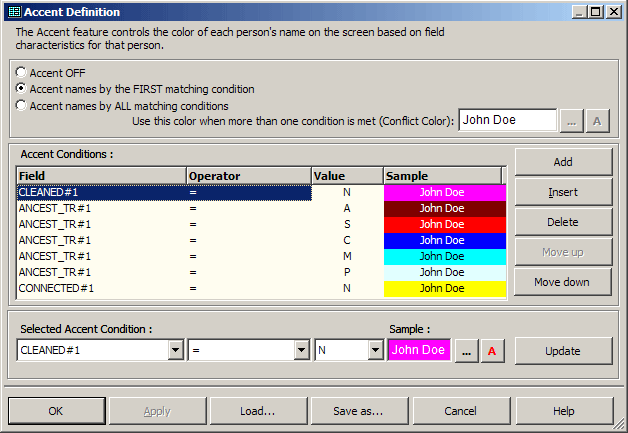The width and height of the screenshot is (628, 433).
Task: Click the Operator column header
Action: pos(248,176)
